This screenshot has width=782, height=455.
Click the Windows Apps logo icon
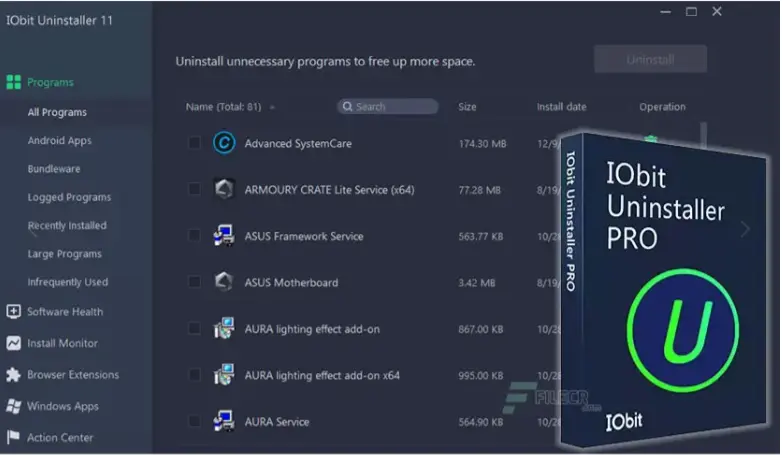pos(13,406)
